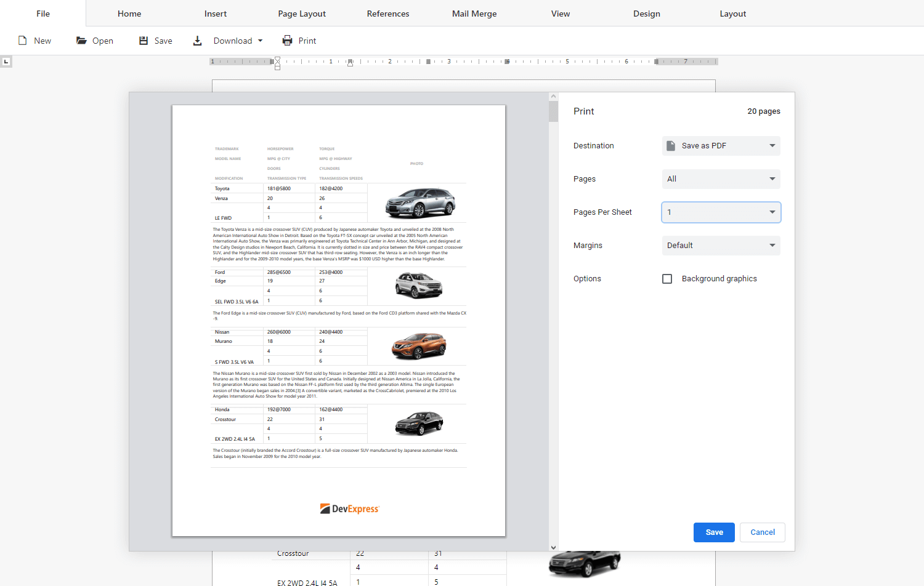Open the Mail Merge tab
The image size is (924, 586).
474,14
